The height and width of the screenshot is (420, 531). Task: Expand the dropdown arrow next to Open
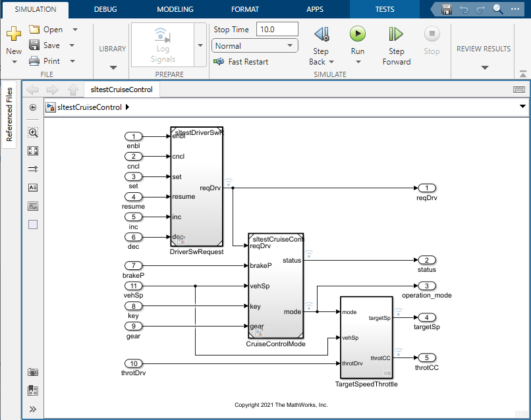coord(74,29)
